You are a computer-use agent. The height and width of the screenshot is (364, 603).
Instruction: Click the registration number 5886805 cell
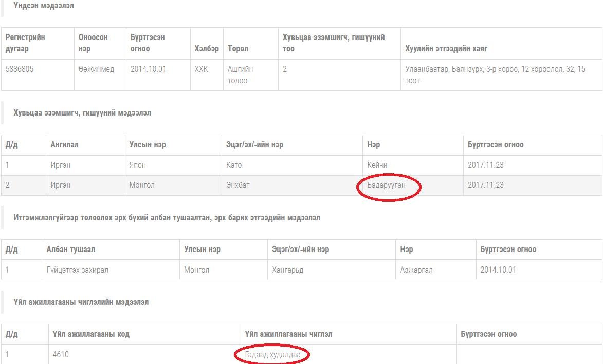pyautogui.click(x=20, y=69)
